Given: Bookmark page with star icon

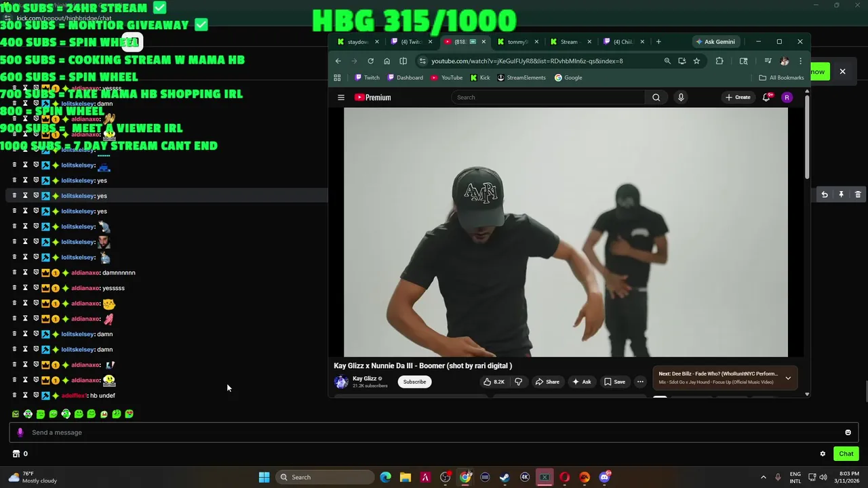Looking at the screenshot, I should point(696,61).
